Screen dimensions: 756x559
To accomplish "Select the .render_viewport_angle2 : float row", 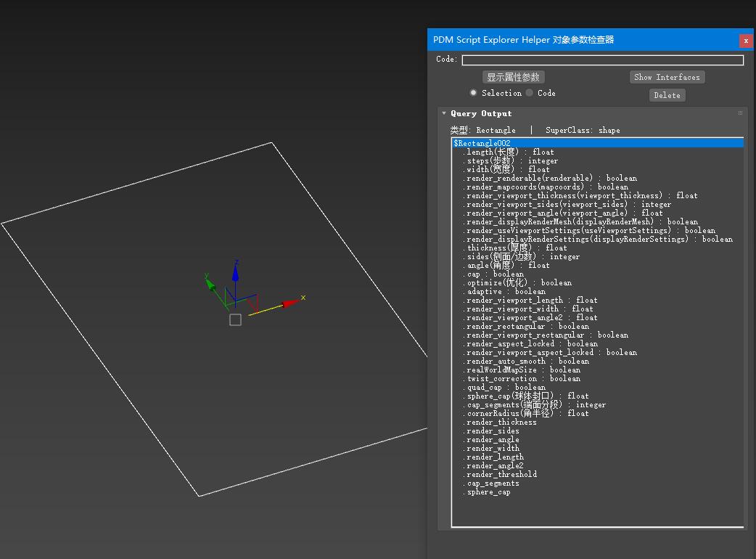I will click(x=597, y=317).
